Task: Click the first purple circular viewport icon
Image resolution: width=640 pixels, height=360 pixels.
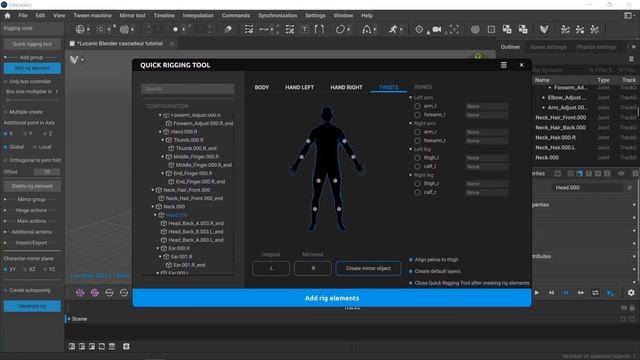Action: (80, 293)
